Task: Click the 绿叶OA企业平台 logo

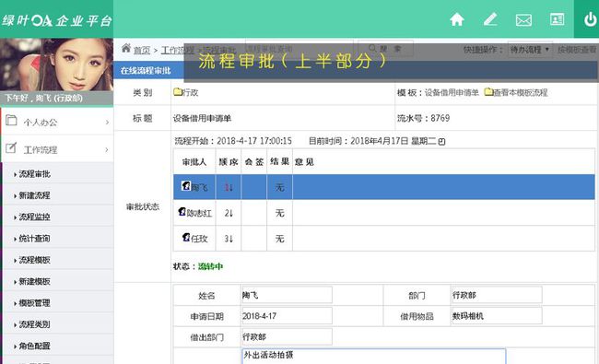Action: tap(56, 20)
